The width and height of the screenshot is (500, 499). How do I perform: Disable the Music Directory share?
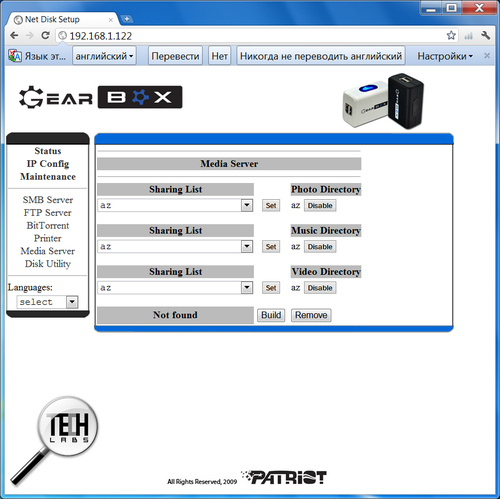coord(320,247)
